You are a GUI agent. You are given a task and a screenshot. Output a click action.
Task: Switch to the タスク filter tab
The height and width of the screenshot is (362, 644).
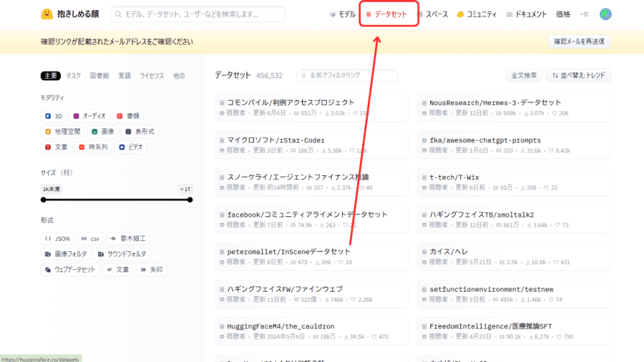tap(74, 76)
